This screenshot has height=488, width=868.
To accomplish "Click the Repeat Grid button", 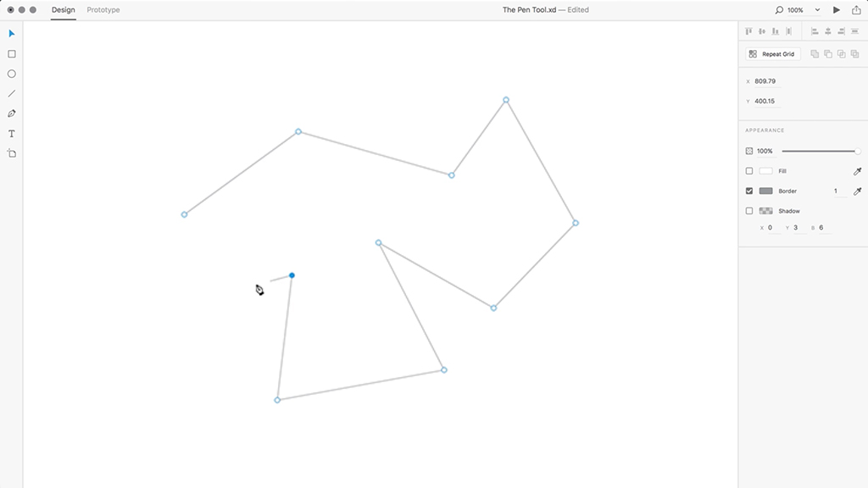I will (771, 53).
